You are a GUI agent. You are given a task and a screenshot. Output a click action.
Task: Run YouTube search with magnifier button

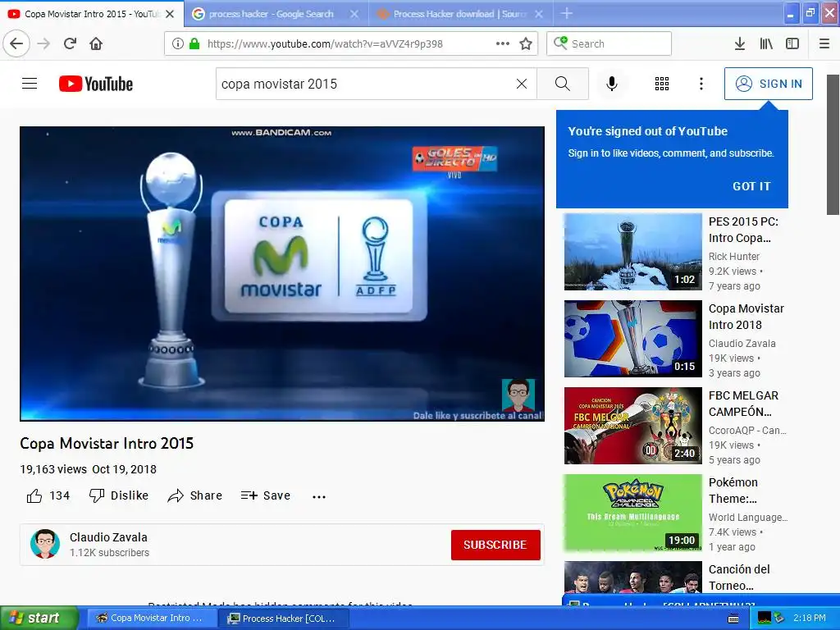(x=563, y=84)
